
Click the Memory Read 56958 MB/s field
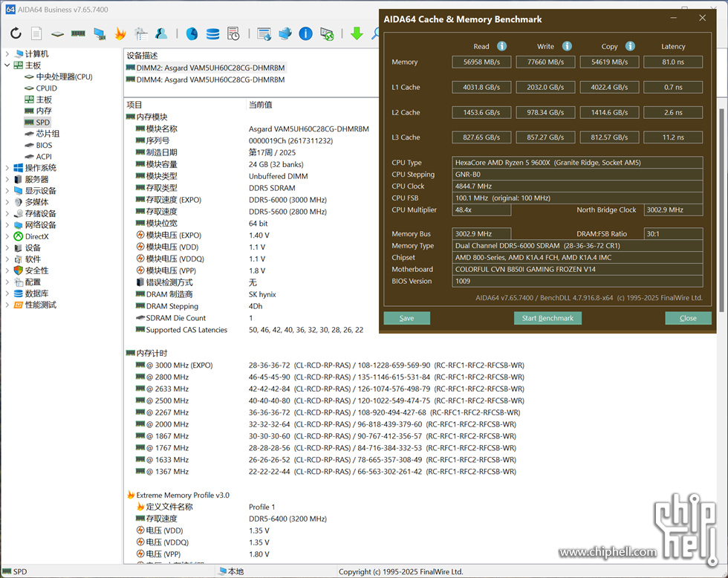[x=481, y=62]
